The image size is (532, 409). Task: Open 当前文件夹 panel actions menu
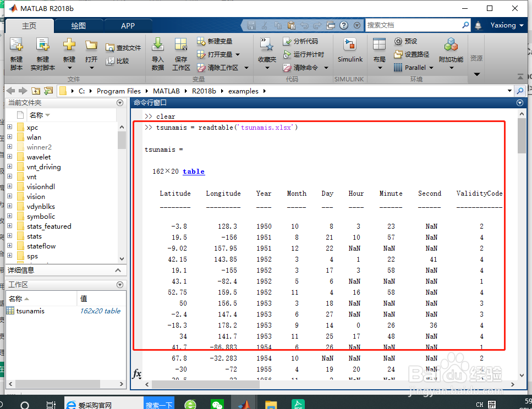120,103
